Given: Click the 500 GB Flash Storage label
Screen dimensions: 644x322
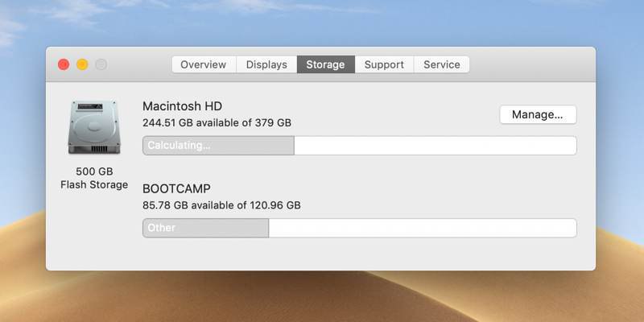Looking at the screenshot, I should [94, 178].
